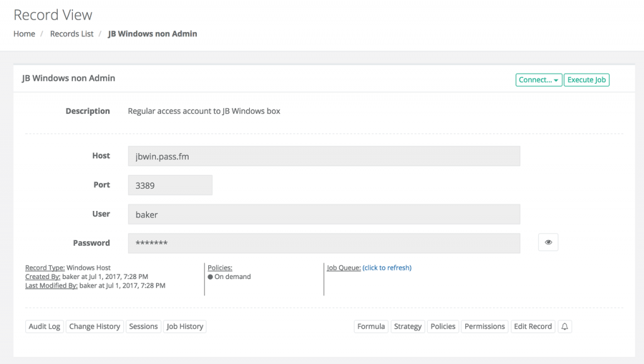Image resolution: width=644 pixels, height=364 pixels.
Task: Open the Formula settings
Action: pos(371,326)
